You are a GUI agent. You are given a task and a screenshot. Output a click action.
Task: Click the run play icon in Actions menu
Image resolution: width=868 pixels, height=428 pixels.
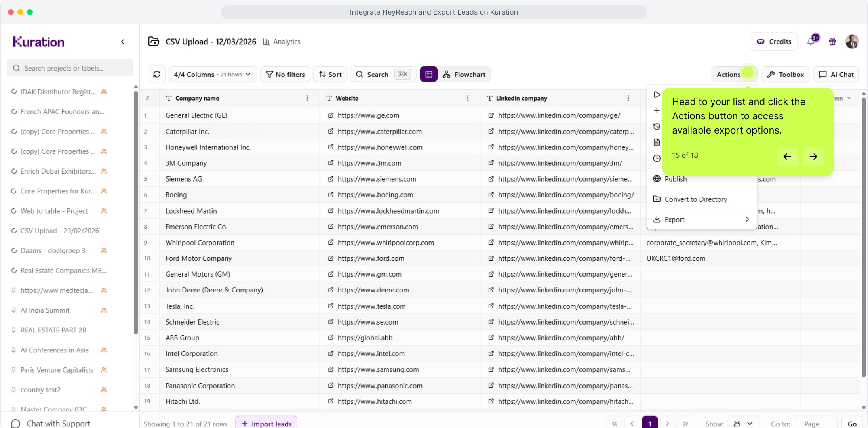point(657,95)
